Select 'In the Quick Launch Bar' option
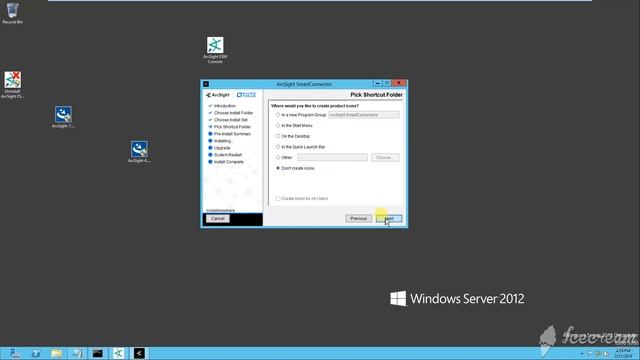 [x=278, y=147]
